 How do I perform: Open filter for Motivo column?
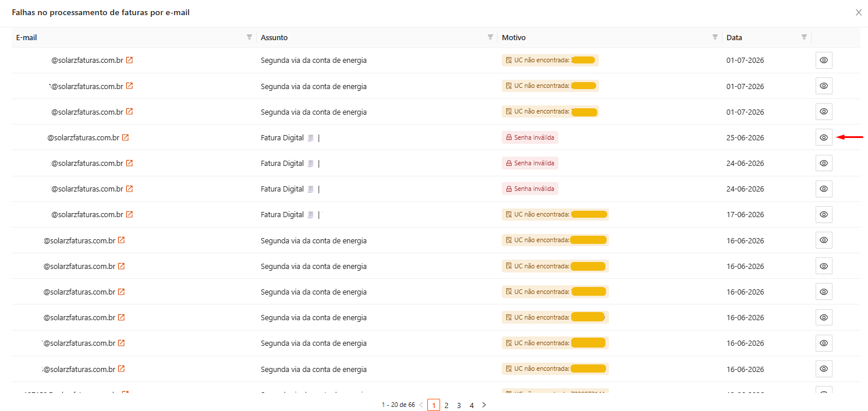[715, 37]
